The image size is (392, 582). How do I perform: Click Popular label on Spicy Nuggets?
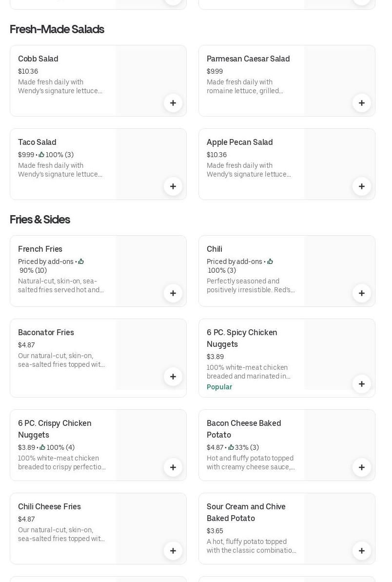219,387
